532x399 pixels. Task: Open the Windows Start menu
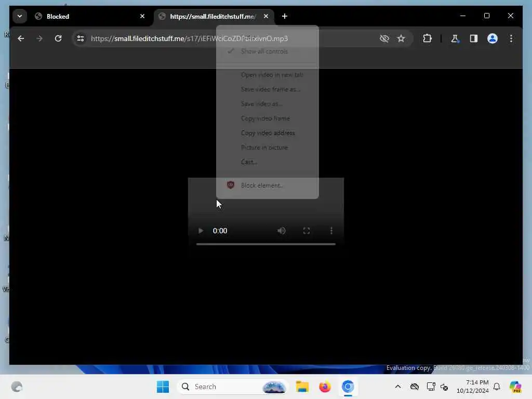click(163, 387)
